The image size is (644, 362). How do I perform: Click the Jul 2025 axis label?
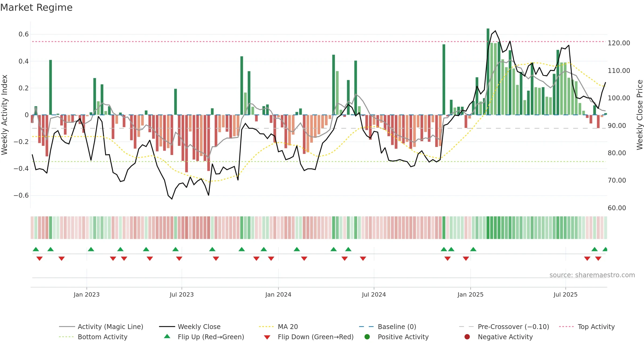(x=565, y=294)
